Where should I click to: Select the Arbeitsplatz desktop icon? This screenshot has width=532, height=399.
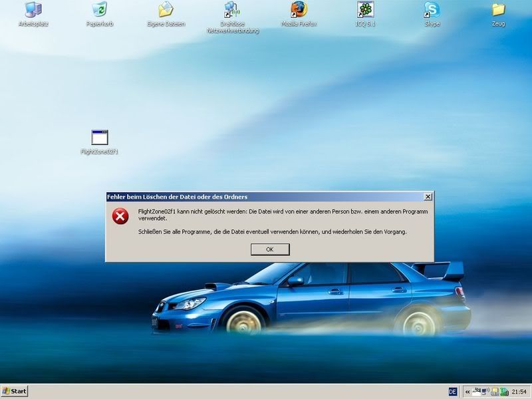click(33, 14)
